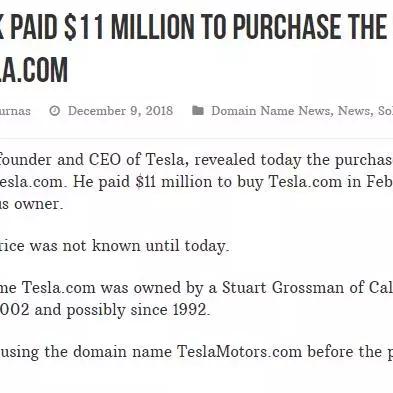Open the standalone "News" category after the comma
This screenshot has width=393, height=393.
click(x=353, y=111)
